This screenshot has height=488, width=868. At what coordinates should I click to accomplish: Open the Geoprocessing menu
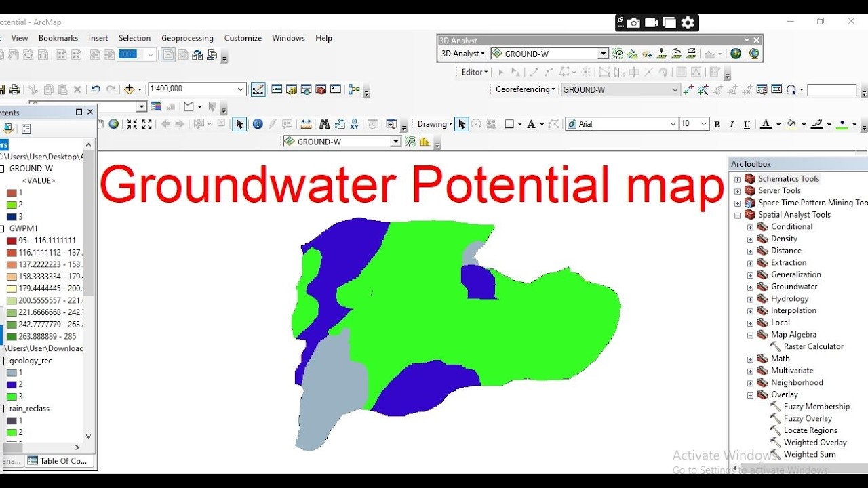(187, 38)
